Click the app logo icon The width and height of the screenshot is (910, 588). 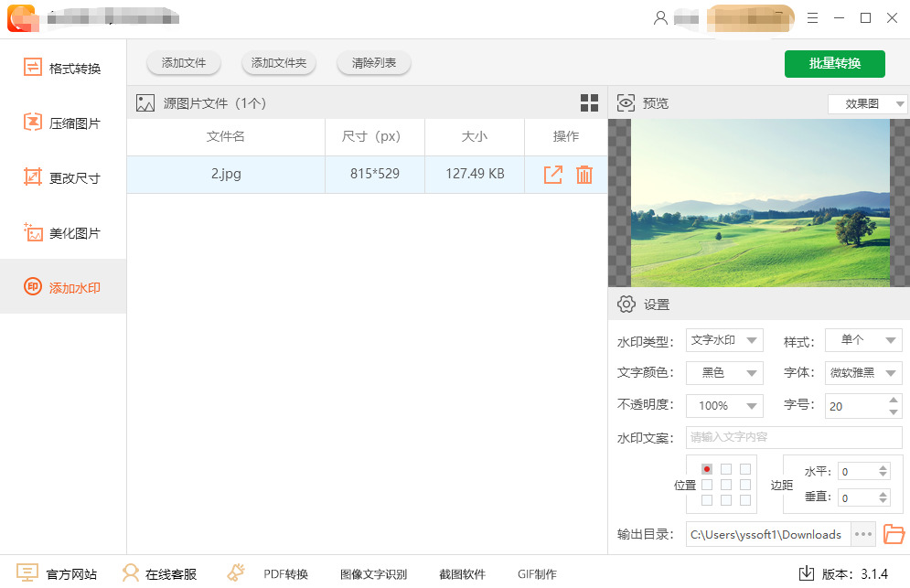tap(22, 18)
